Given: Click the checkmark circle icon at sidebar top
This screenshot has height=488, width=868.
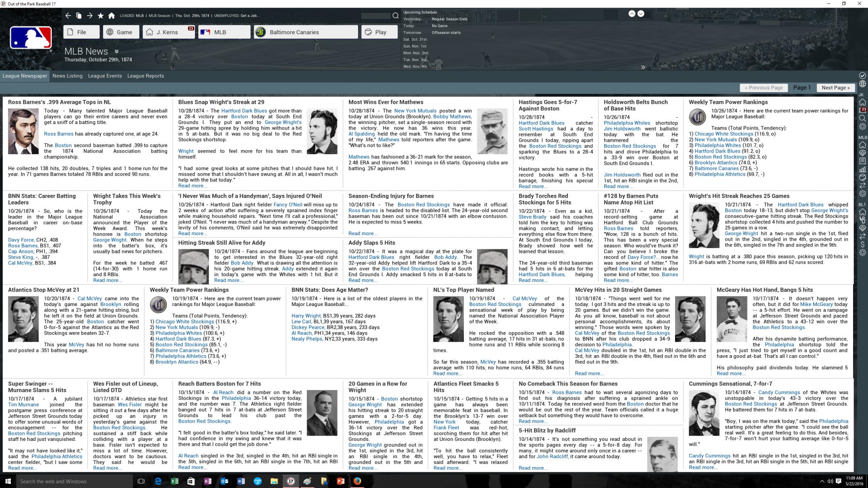Looking at the screenshot, I should (862, 75).
